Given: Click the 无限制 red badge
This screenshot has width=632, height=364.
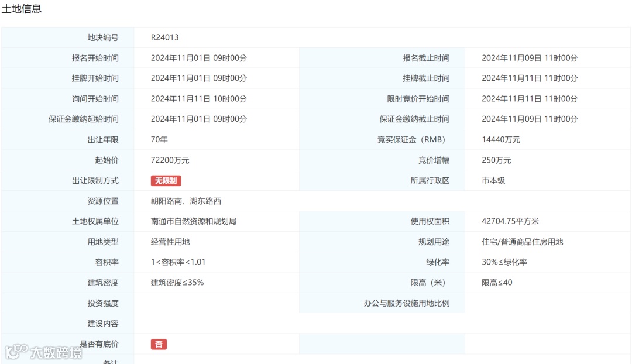Looking at the screenshot, I should [x=166, y=181].
